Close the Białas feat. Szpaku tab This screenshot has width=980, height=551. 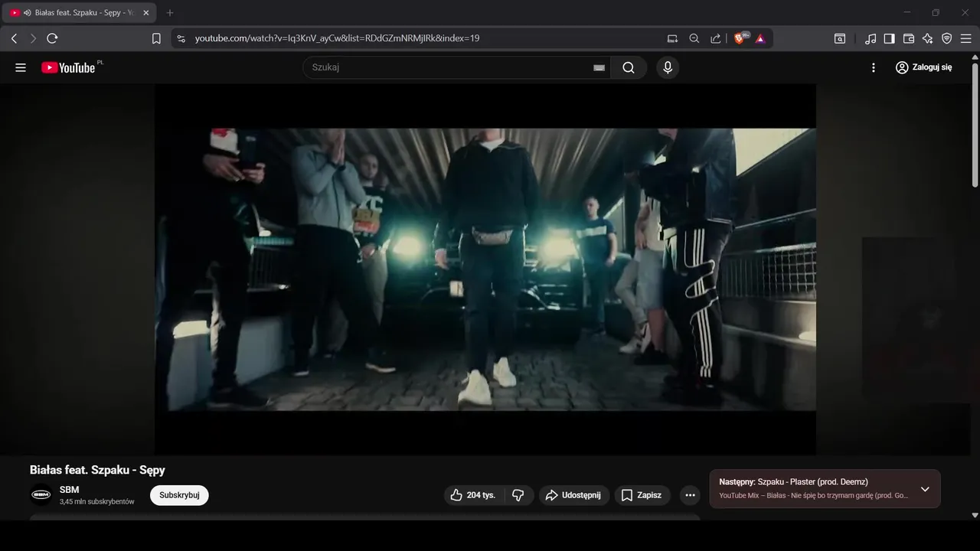point(146,13)
